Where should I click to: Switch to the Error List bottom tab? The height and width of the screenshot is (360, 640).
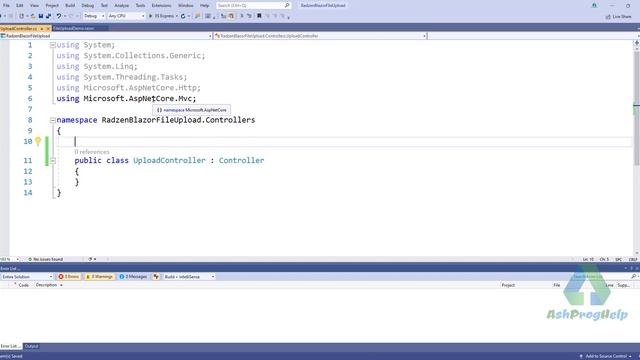(10, 346)
